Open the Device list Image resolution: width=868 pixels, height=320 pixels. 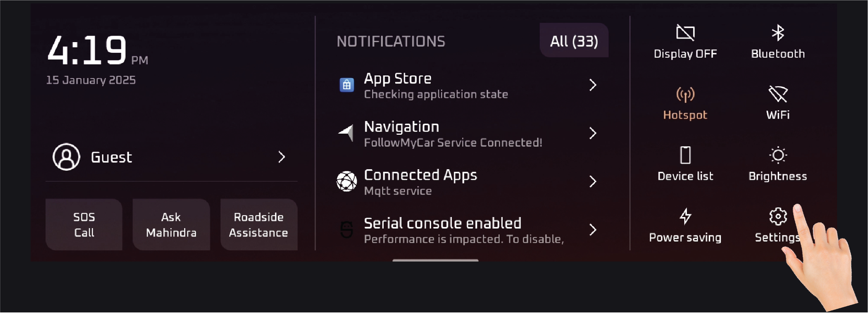[x=685, y=164]
